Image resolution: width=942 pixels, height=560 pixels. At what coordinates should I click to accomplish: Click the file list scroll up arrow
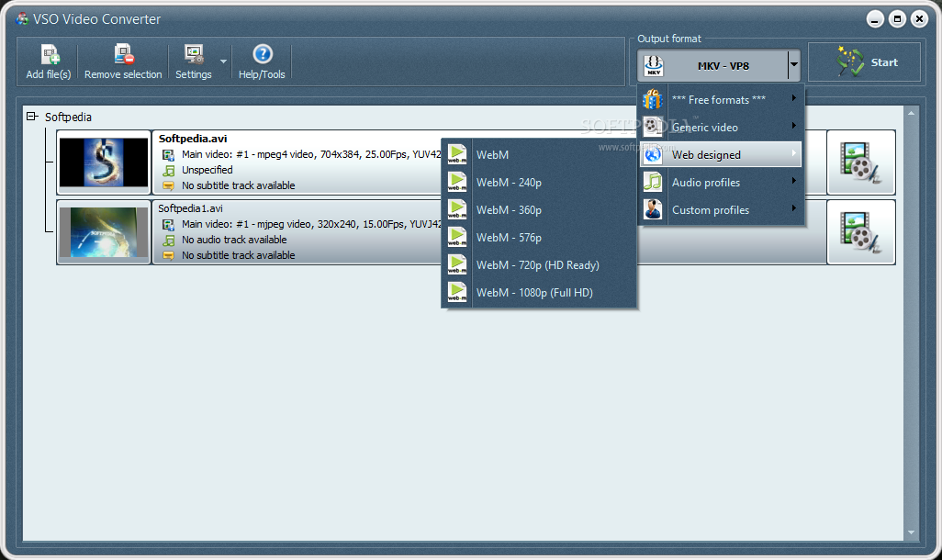(x=911, y=113)
